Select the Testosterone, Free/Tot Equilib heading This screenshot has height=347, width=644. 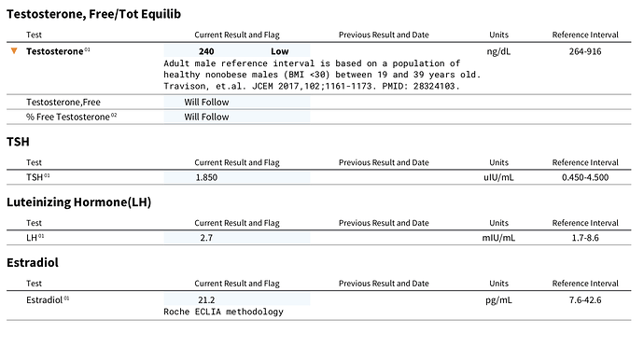(93, 14)
